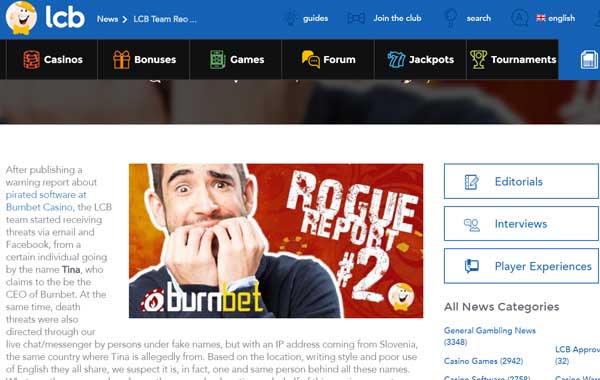
Task: Open the Player Experiences category button
Action: point(521,266)
